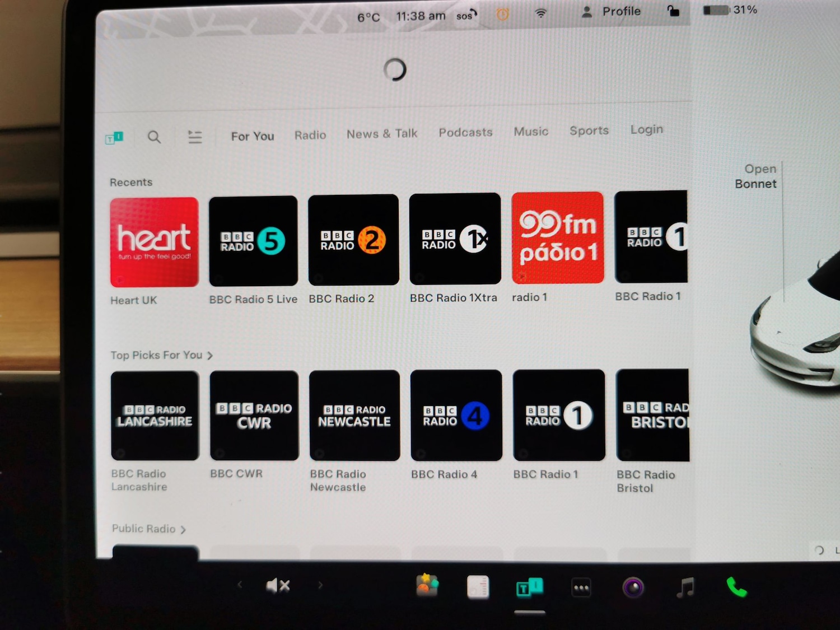This screenshot has width=840, height=630.
Task: Open the News & Talk tab
Action: pyautogui.click(x=382, y=134)
